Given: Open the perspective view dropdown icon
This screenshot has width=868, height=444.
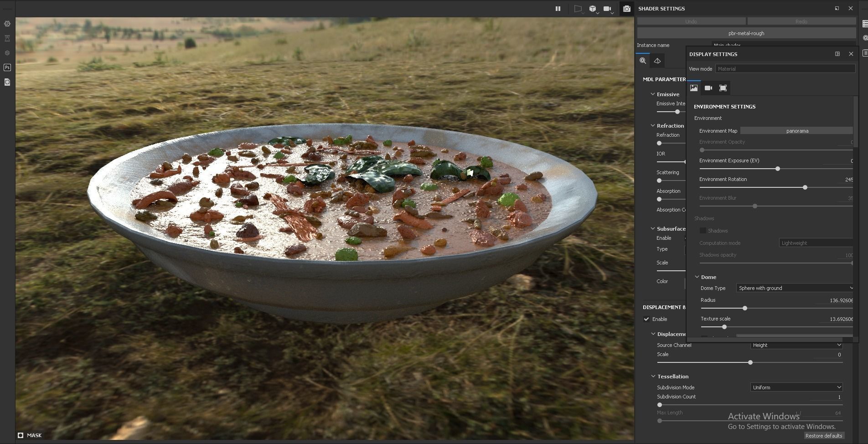Looking at the screenshot, I should click(579, 9).
